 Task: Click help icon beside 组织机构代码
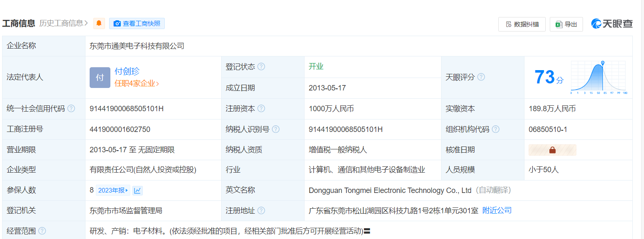pyautogui.click(x=495, y=129)
